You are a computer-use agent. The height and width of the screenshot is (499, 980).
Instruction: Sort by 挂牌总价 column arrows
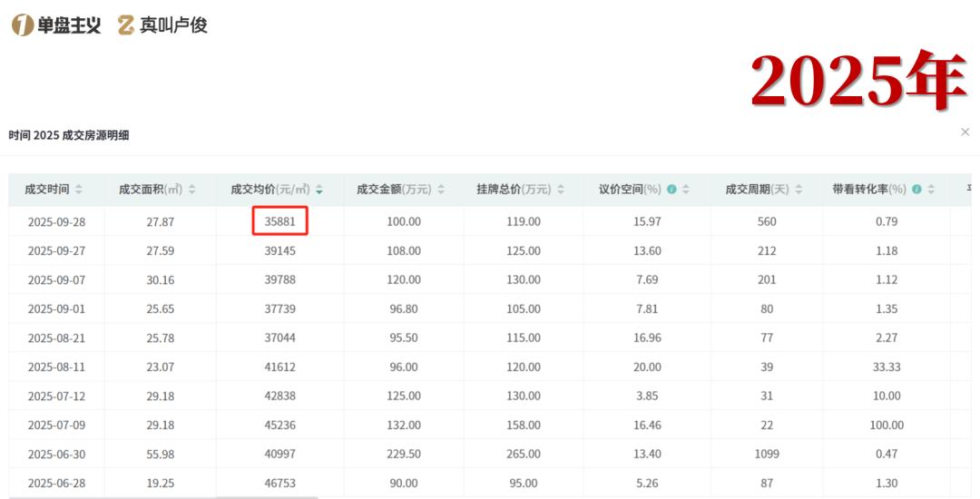click(561, 190)
